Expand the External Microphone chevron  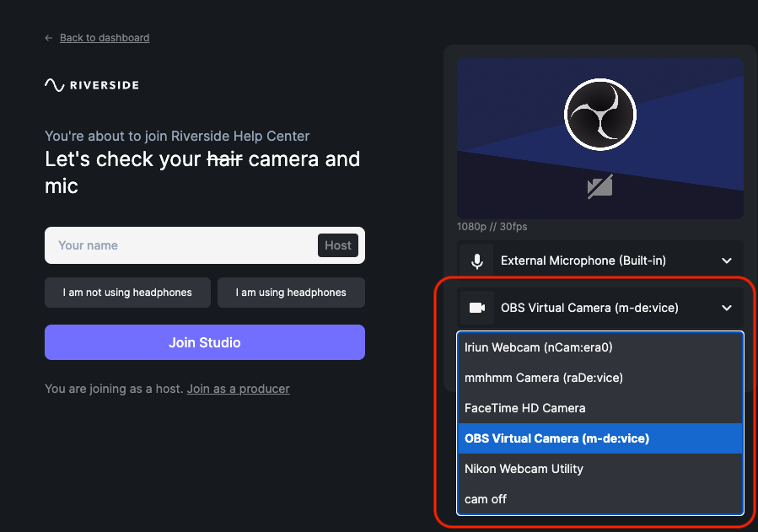[727, 261]
